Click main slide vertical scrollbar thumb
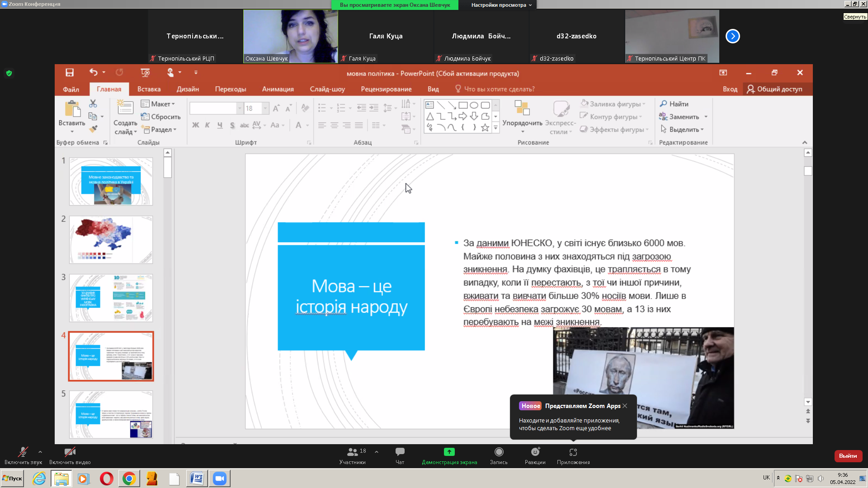 [x=808, y=171]
